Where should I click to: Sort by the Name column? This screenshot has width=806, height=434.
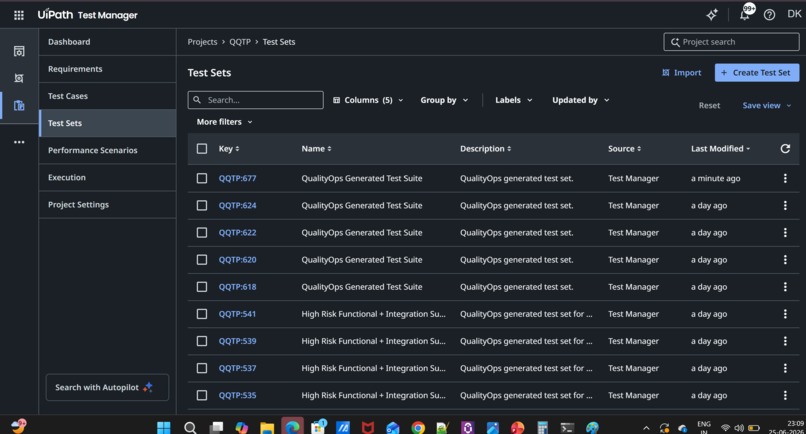[x=316, y=149]
